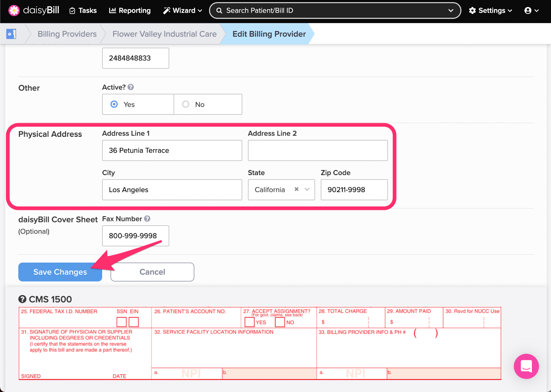551x392 pixels.
Task: Click the daisyBill flower logo
Action: [14, 11]
